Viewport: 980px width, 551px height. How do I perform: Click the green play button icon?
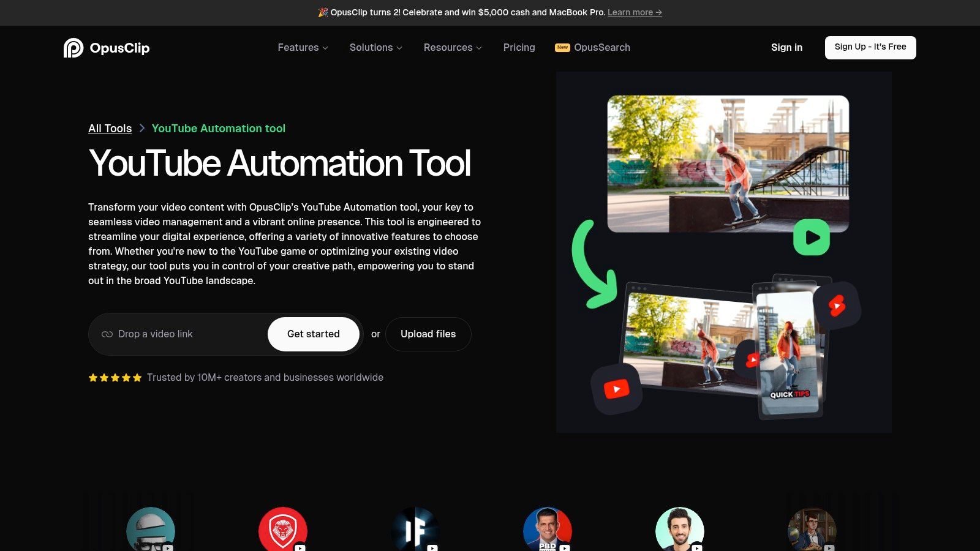(812, 237)
